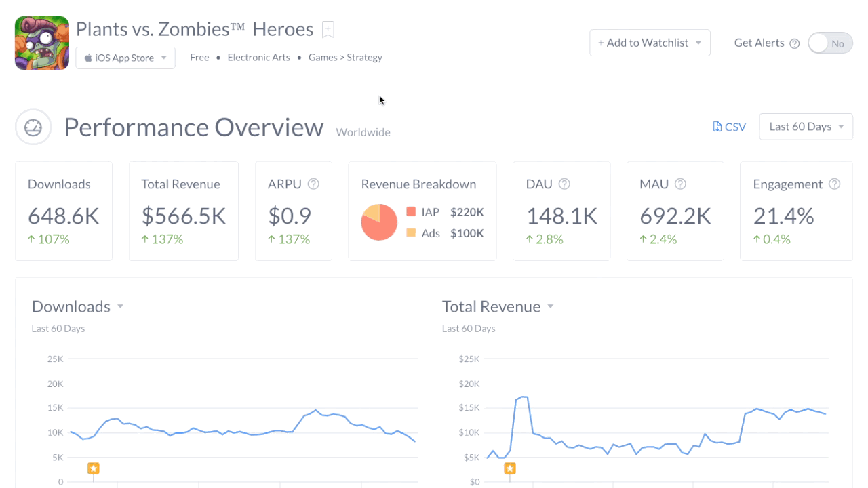Click the Get Alerts question mark icon

point(793,43)
